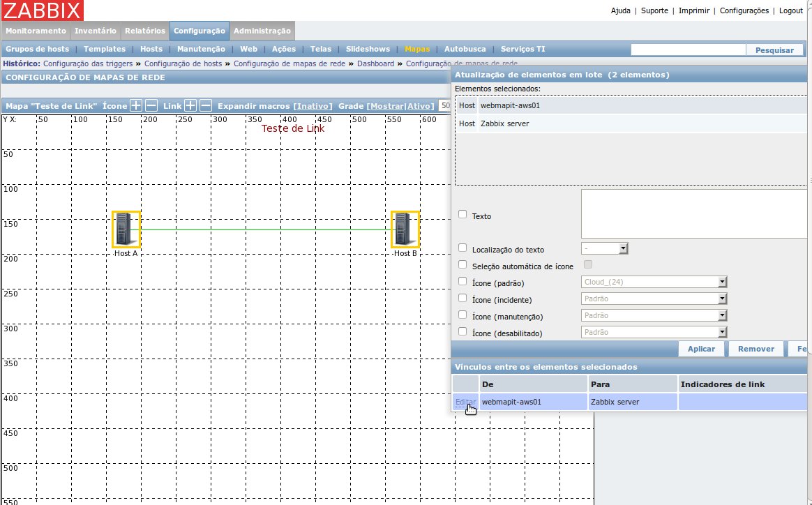Open Dashboard history link

point(375,63)
